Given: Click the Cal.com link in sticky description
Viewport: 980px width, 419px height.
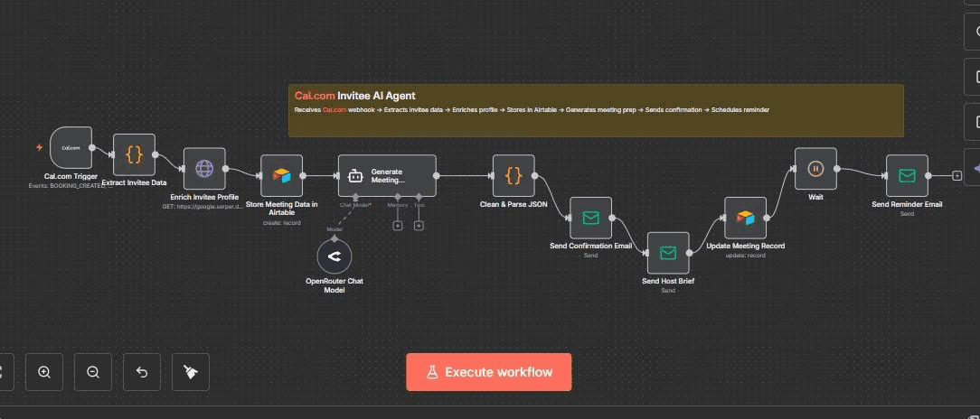Looking at the screenshot, I should click(335, 110).
